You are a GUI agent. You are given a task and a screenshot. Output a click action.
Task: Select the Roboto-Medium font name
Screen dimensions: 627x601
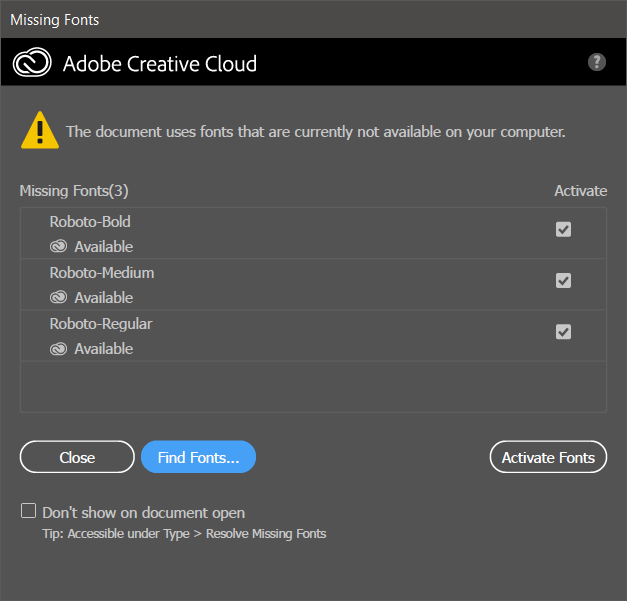coord(102,273)
